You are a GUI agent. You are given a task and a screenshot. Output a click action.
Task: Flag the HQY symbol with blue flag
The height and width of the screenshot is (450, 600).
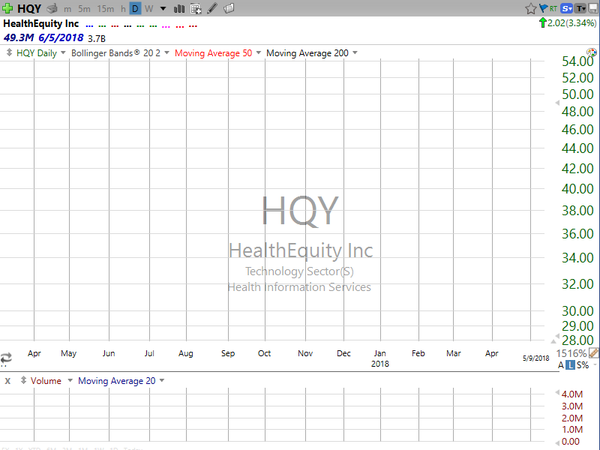[543, 8]
